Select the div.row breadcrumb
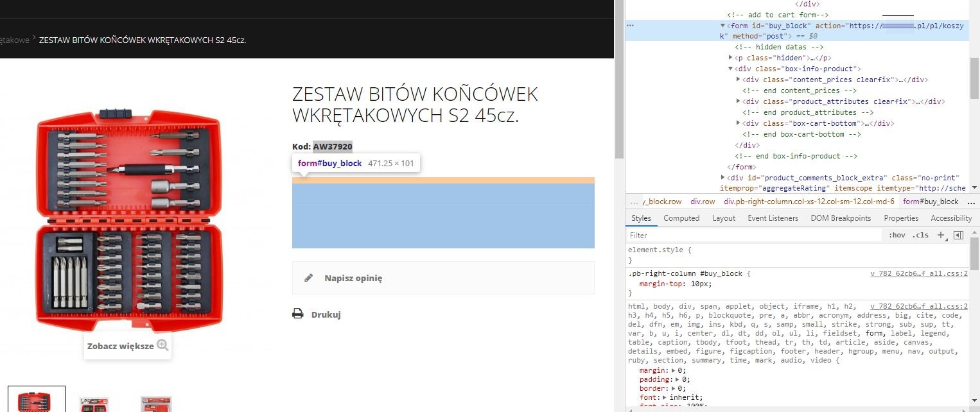Screen dimensions: 980x412 coord(703,201)
